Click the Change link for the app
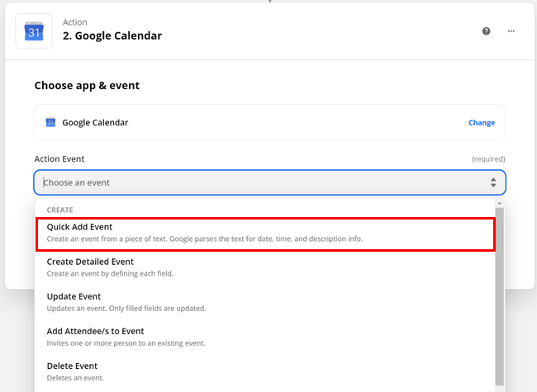 481,123
